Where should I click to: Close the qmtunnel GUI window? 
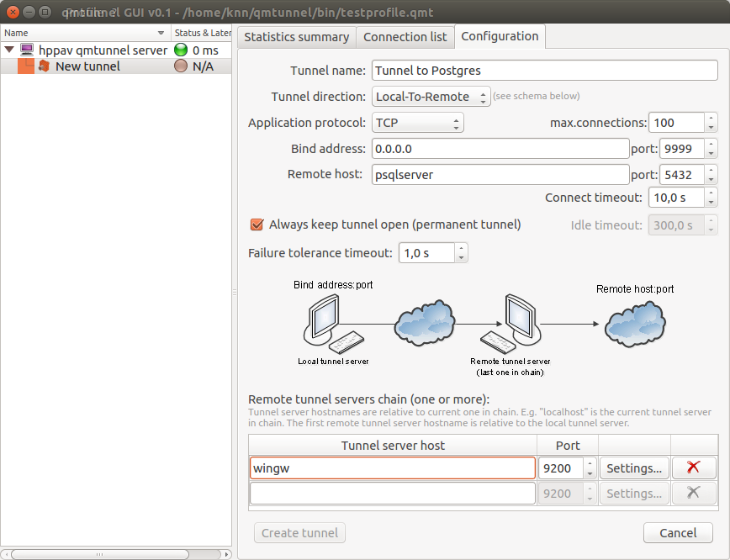(x=13, y=12)
